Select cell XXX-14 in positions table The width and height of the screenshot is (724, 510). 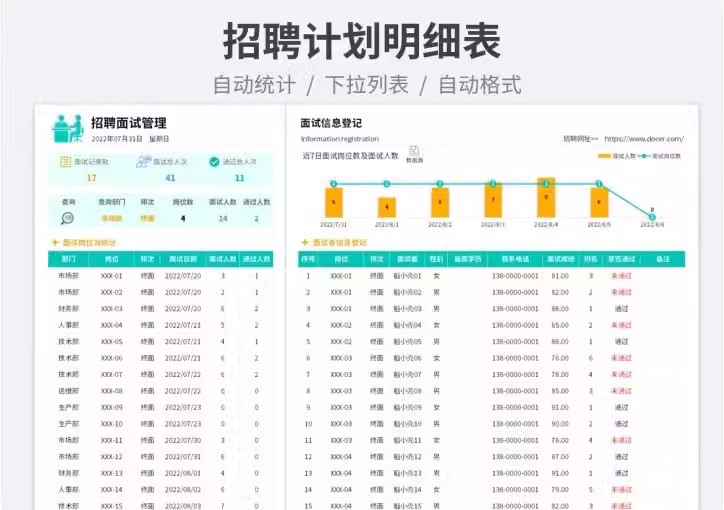[x=112, y=490]
